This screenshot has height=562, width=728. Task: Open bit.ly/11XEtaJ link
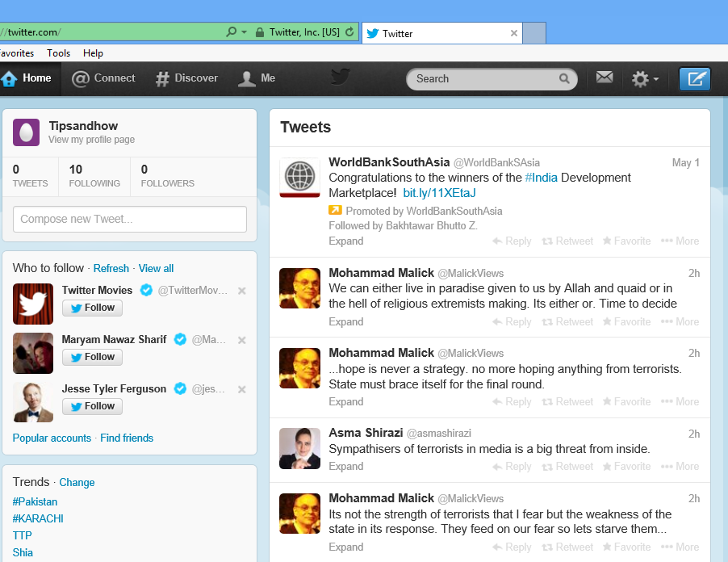(439, 193)
